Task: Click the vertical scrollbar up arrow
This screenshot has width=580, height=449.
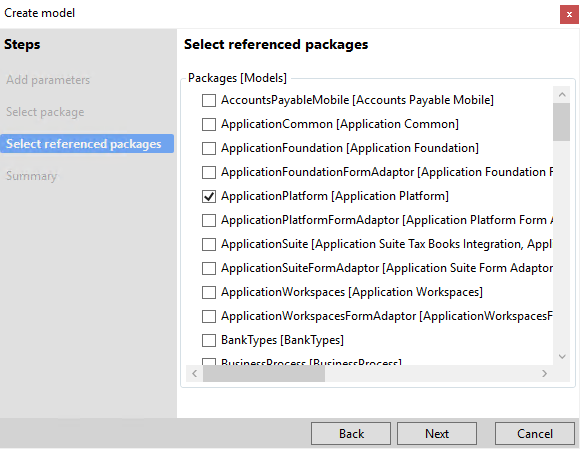Action: 562,95
